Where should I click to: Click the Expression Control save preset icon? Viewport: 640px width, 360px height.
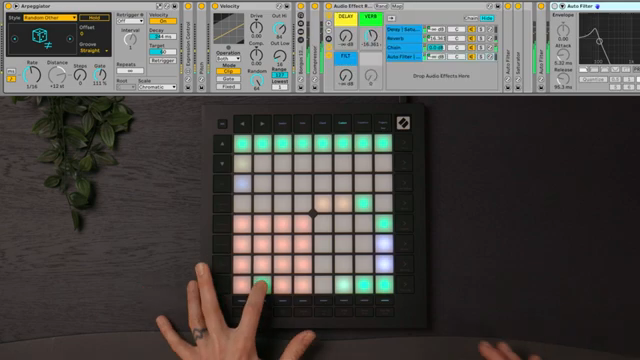(x=188, y=87)
